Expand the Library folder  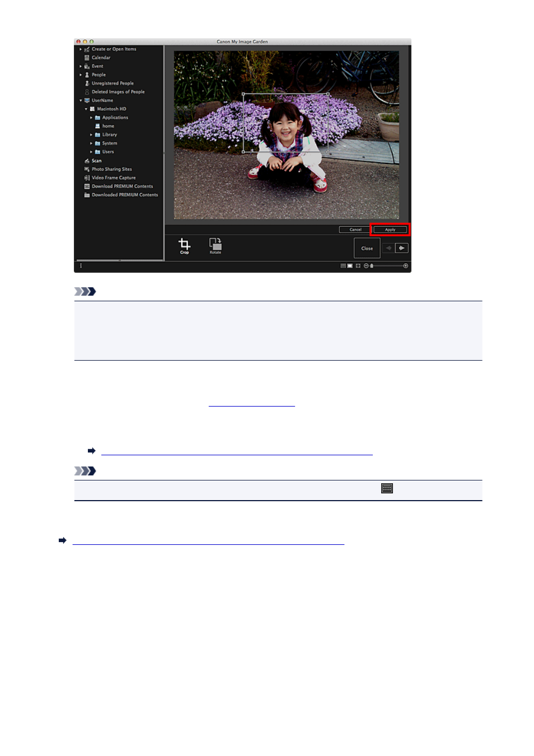91,135
